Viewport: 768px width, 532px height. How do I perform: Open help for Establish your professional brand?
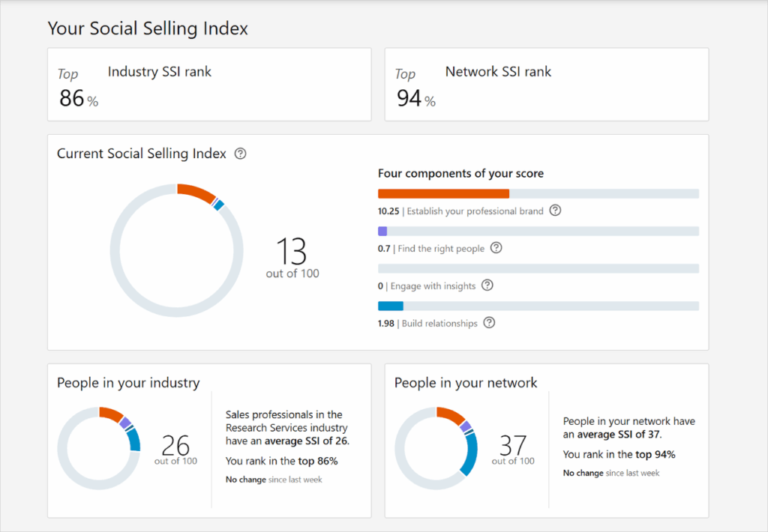tap(555, 211)
